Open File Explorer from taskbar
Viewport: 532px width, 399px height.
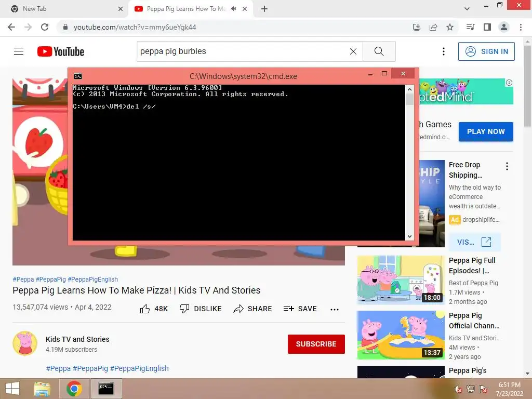pyautogui.click(x=42, y=389)
